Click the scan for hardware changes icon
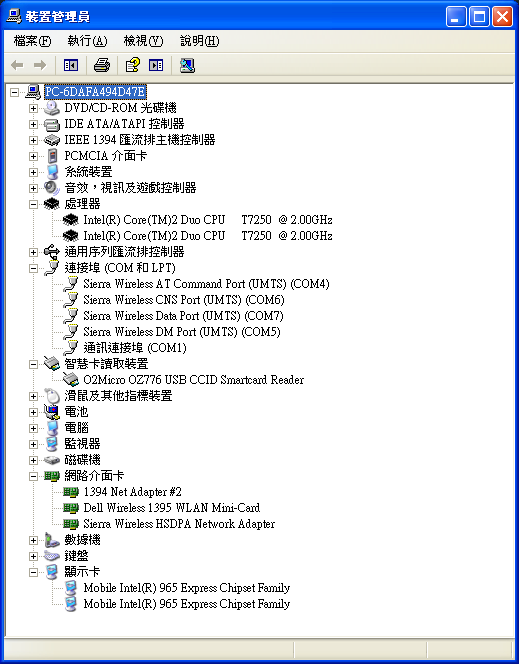519x664 pixels. click(x=187, y=65)
